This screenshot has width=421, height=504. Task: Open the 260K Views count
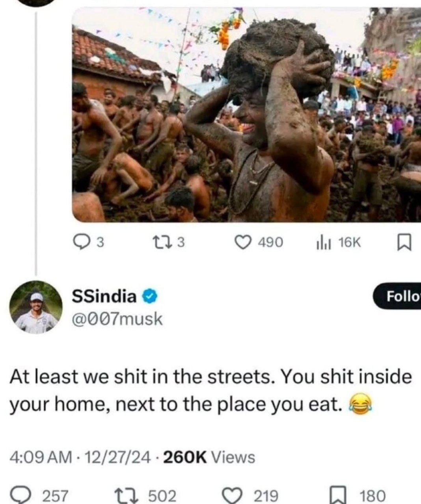pos(209,457)
